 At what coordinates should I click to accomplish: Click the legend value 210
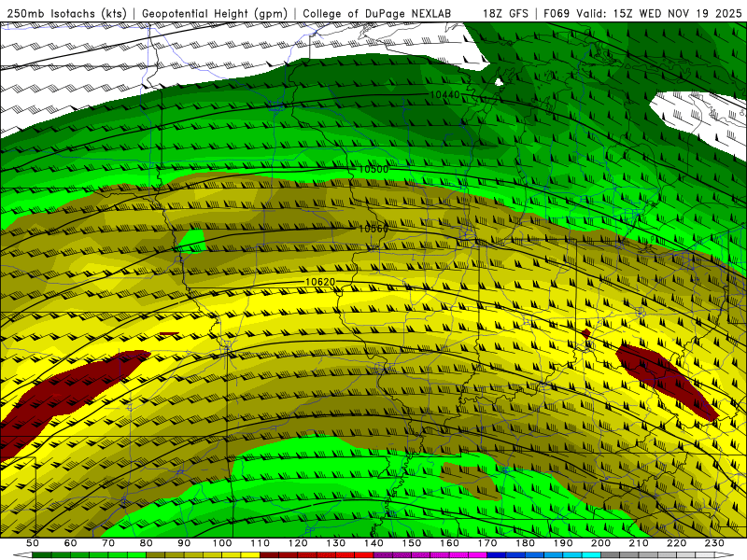639,543
